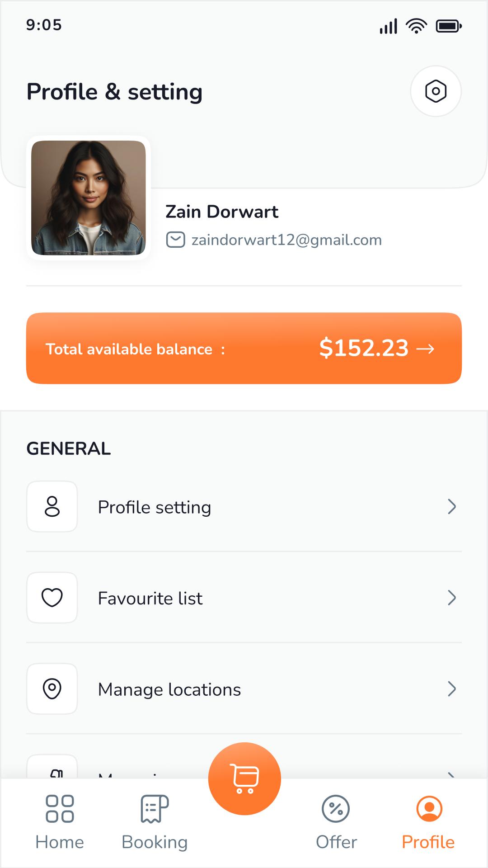
Task: Check the Wi-Fi status icon
Action: 416,26
